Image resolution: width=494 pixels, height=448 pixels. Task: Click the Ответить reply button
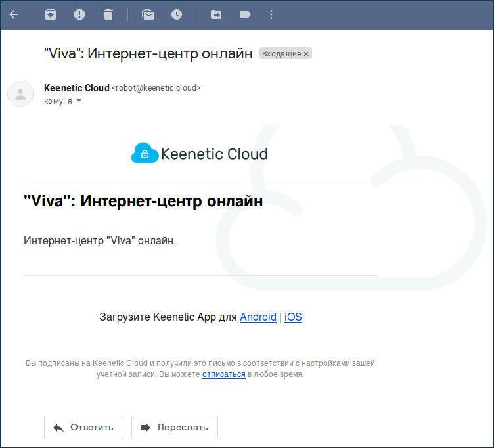[83, 428]
